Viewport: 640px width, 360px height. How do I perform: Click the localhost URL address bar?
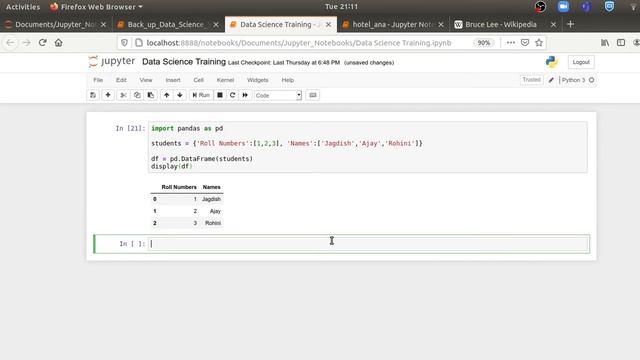[x=299, y=43]
